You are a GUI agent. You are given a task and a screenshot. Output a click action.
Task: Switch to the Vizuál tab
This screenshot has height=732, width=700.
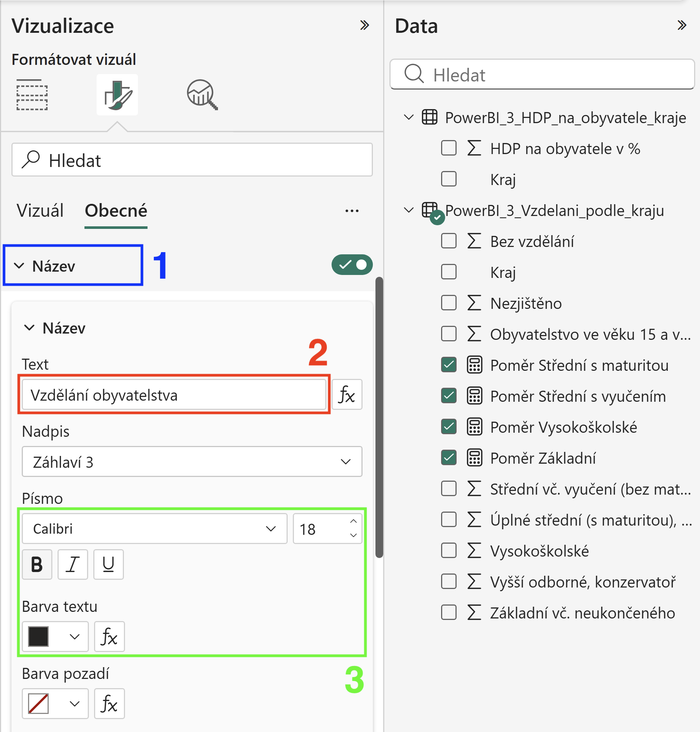pyautogui.click(x=40, y=211)
